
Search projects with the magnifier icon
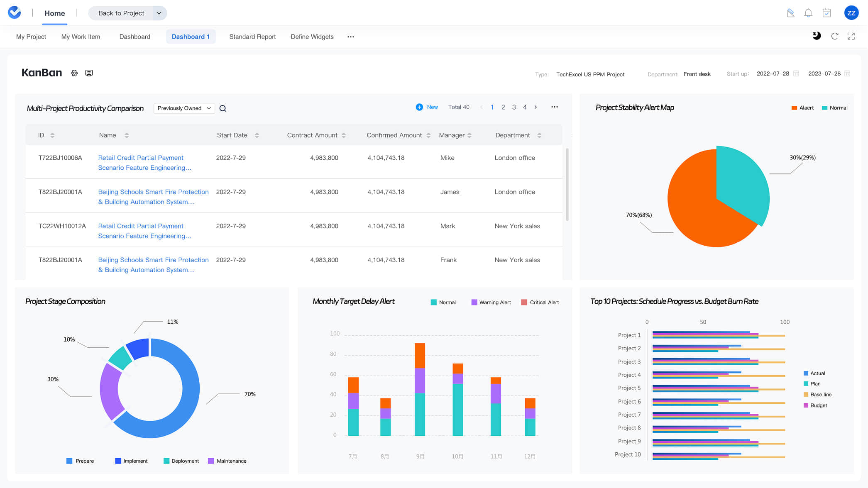pyautogui.click(x=223, y=108)
